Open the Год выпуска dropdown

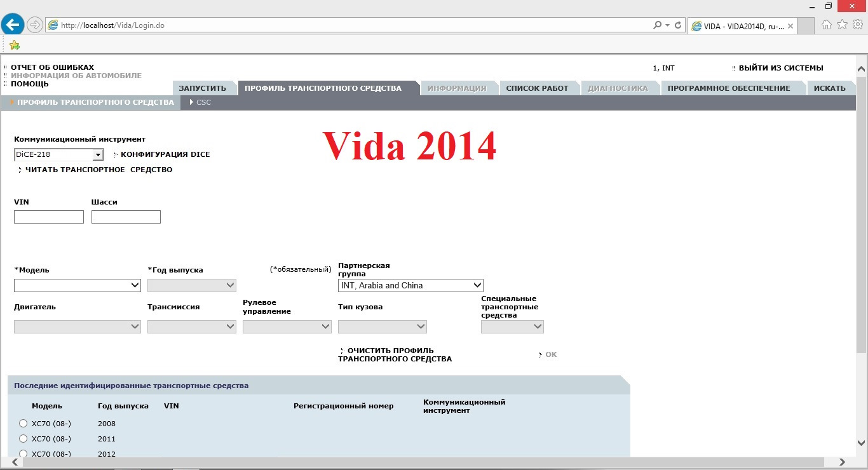point(192,285)
